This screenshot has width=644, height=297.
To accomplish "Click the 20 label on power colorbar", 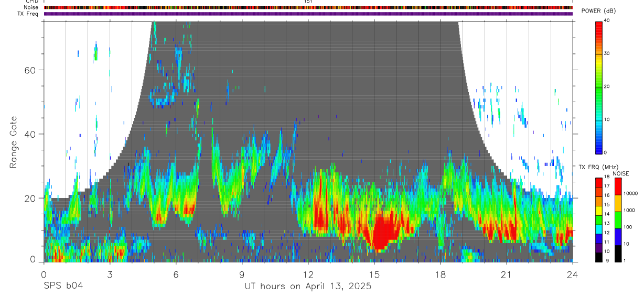I will (607, 86).
